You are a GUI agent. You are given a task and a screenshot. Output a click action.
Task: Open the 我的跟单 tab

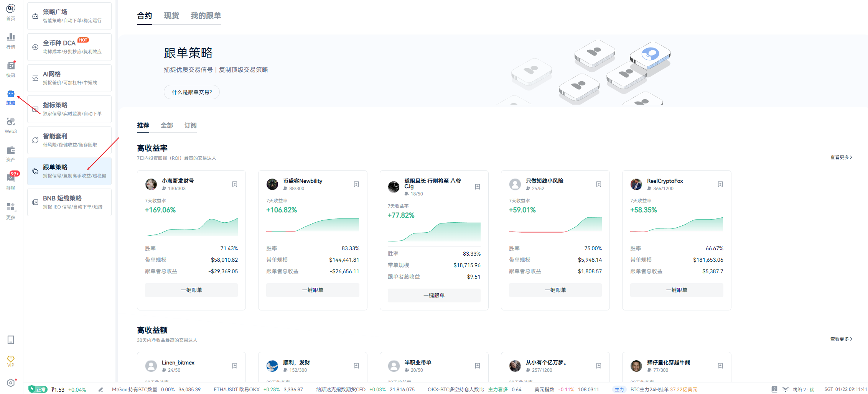coord(206,16)
